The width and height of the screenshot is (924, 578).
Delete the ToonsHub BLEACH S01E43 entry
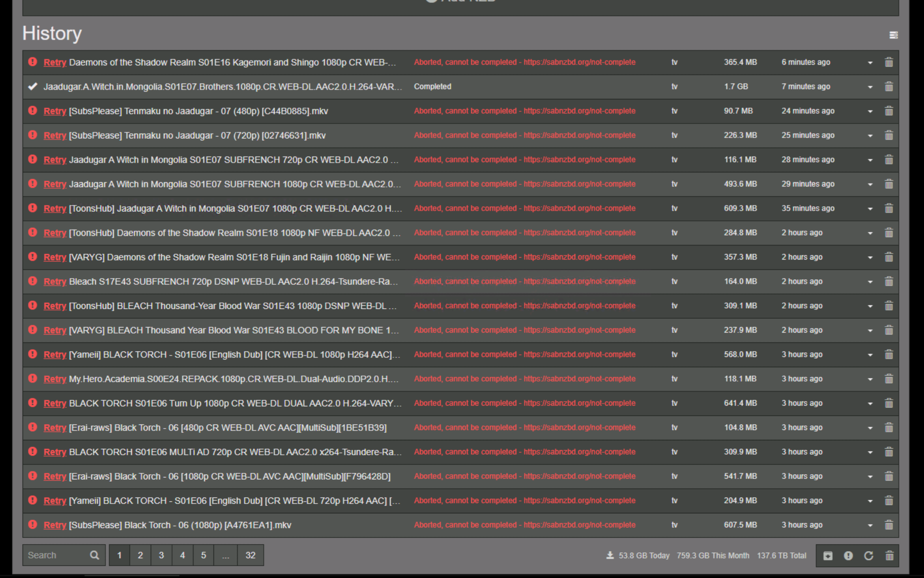pos(889,306)
